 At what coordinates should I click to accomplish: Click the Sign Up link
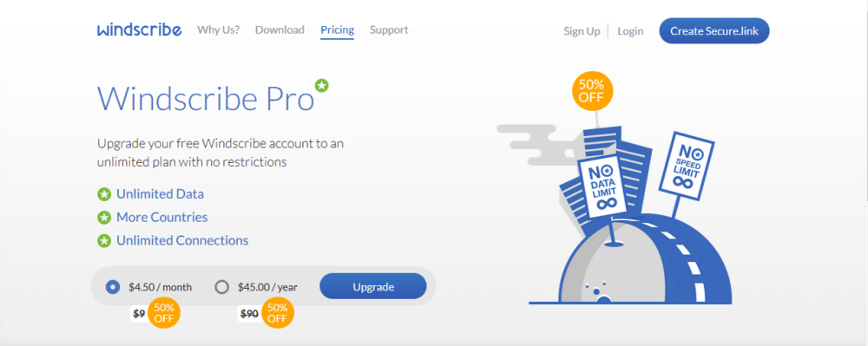pyautogui.click(x=582, y=31)
